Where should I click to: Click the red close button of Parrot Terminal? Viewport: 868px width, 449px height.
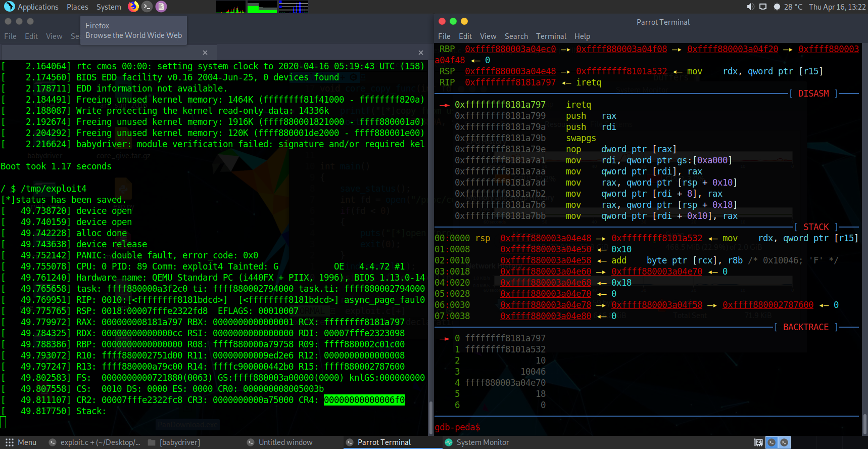(x=442, y=21)
